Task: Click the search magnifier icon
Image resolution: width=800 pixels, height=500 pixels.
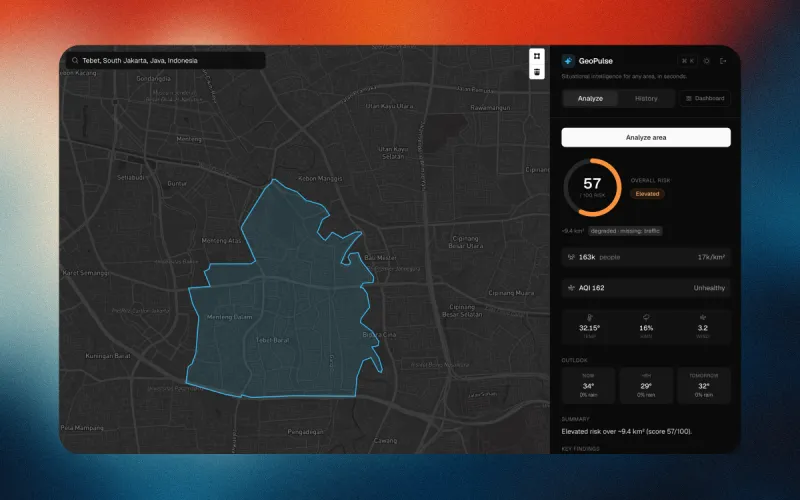Action: coord(75,60)
